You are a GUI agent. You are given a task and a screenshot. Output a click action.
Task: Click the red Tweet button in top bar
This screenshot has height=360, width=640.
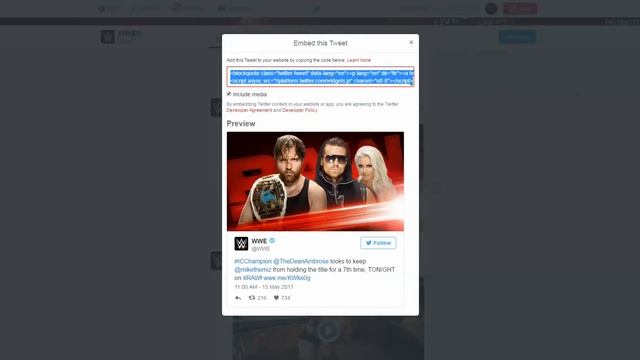(x=520, y=9)
